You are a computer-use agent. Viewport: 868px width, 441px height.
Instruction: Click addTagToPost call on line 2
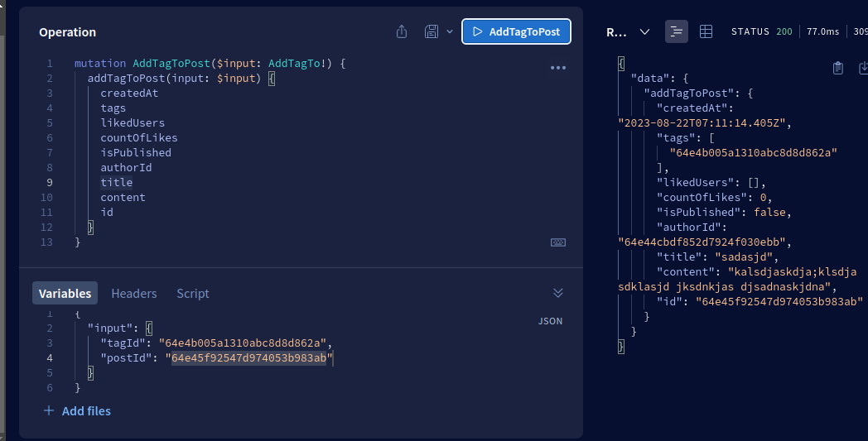pyautogui.click(x=126, y=78)
